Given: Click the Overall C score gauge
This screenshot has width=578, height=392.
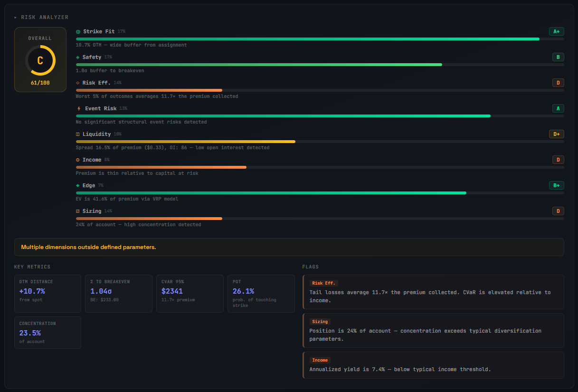Looking at the screenshot, I should [x=40, y=60].
